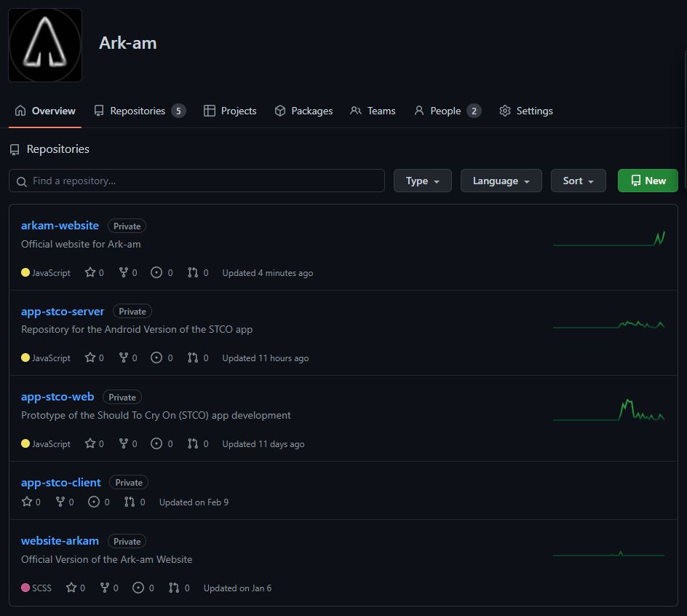Select the Packages box icon

tap(279, 111)
